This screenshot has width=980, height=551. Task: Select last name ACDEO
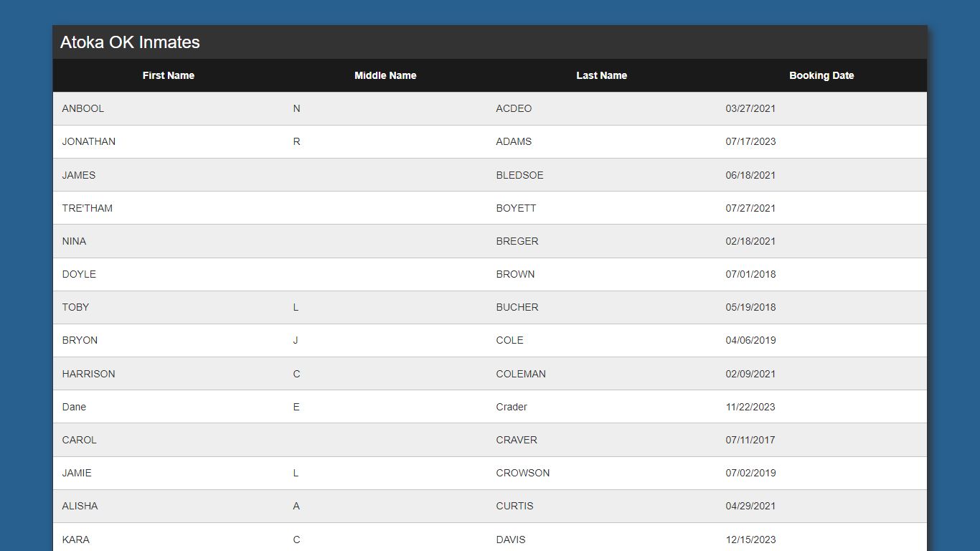pos(514,108)
